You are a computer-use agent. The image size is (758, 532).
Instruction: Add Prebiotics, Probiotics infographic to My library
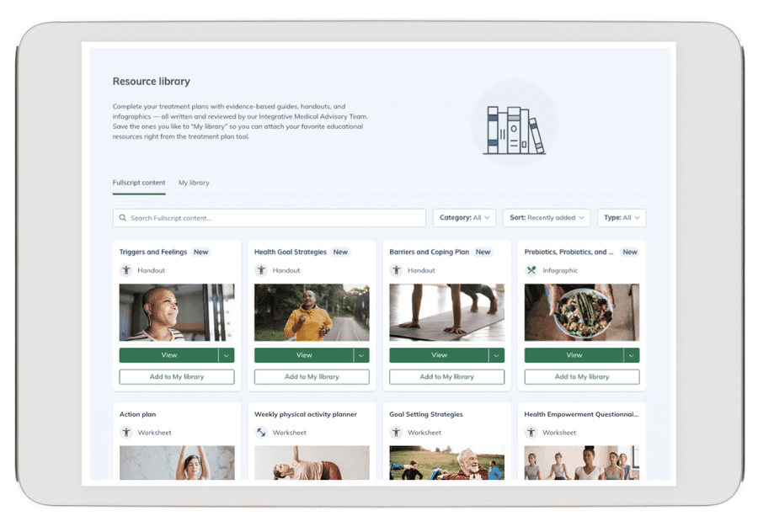[x=582, y=377]
